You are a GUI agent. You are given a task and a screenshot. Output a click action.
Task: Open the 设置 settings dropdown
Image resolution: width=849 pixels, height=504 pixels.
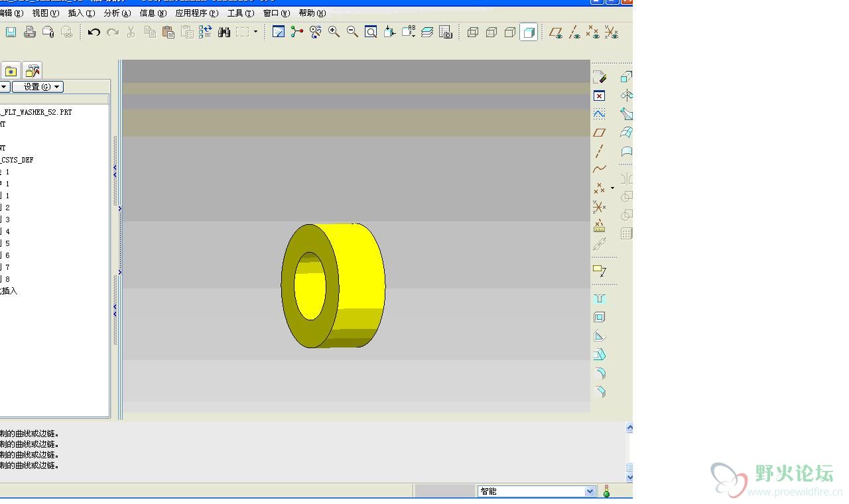coord(38,87)
